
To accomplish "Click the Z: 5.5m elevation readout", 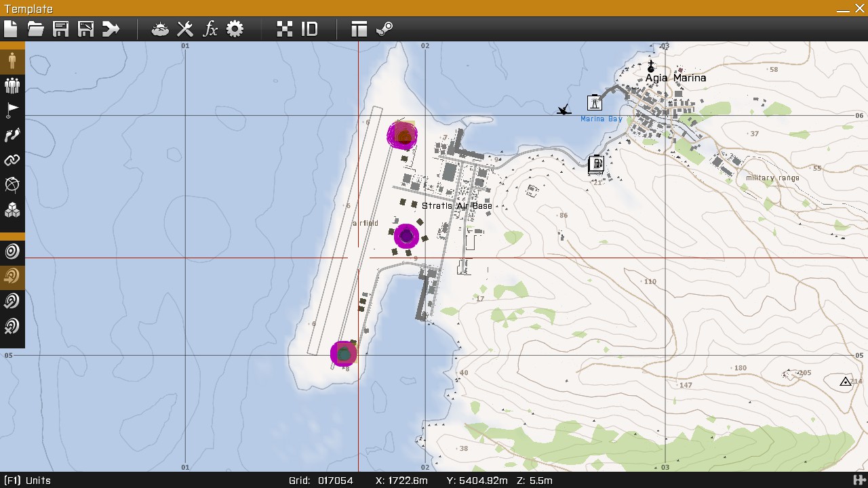I will [534, 481].
